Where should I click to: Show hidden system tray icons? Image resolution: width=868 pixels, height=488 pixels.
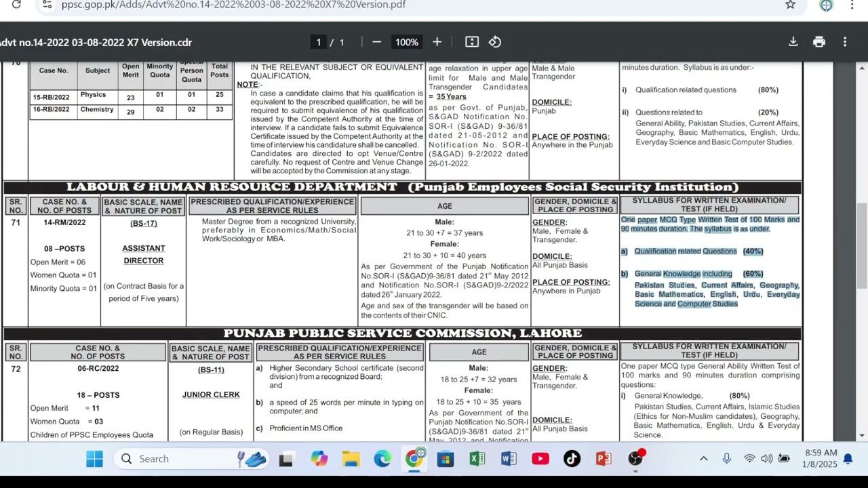(x=704, y=459)
